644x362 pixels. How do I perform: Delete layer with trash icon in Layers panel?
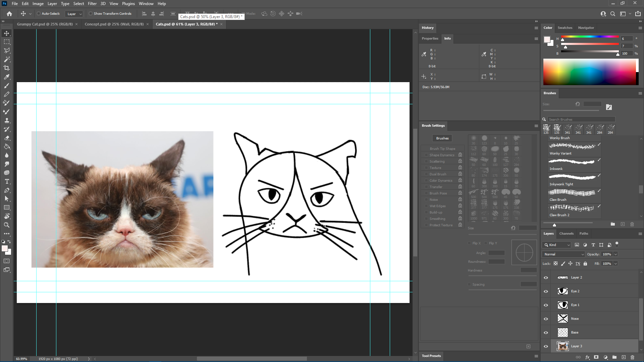(633, 357)
